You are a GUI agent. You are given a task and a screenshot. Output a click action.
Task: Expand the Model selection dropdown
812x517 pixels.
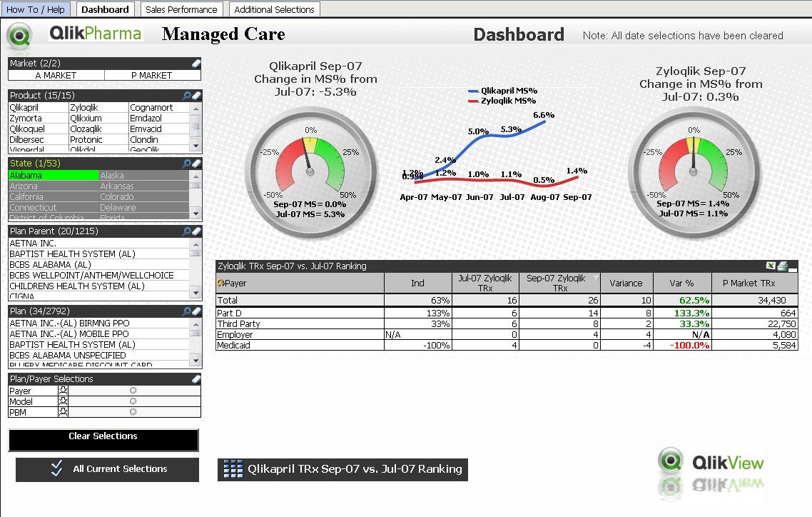point(64,401)
